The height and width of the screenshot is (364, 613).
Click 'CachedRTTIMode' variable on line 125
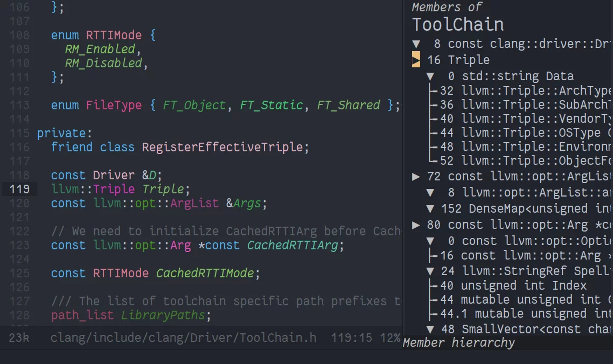205,274
